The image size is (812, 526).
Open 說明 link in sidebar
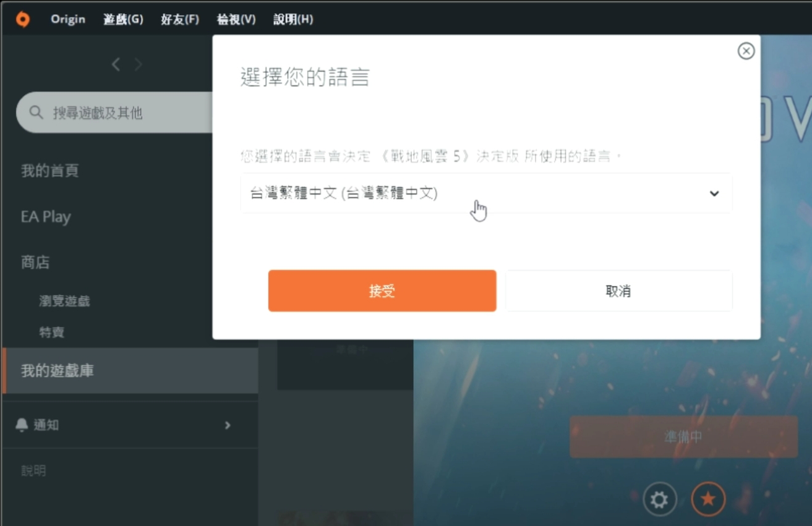tap(33, 471)
